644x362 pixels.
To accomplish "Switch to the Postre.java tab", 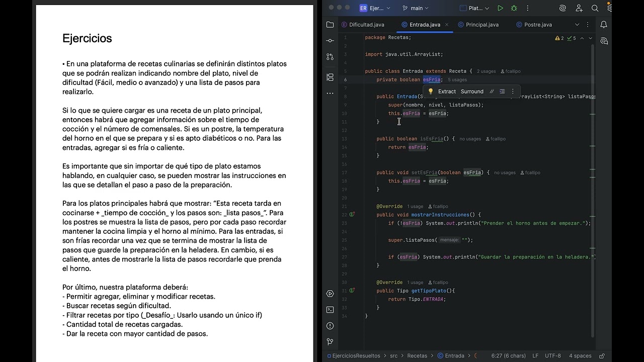I will coord(534,25).
